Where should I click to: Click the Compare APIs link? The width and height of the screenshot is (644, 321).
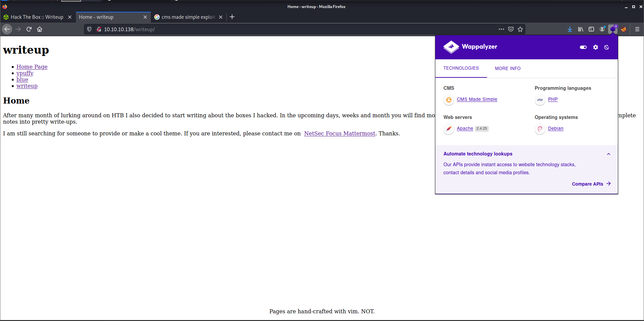[x=591, y=184]
